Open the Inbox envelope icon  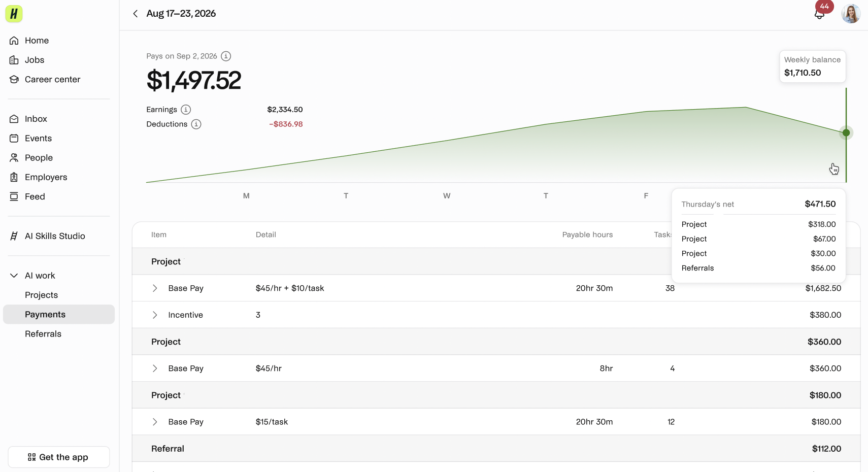pos(14,119)
